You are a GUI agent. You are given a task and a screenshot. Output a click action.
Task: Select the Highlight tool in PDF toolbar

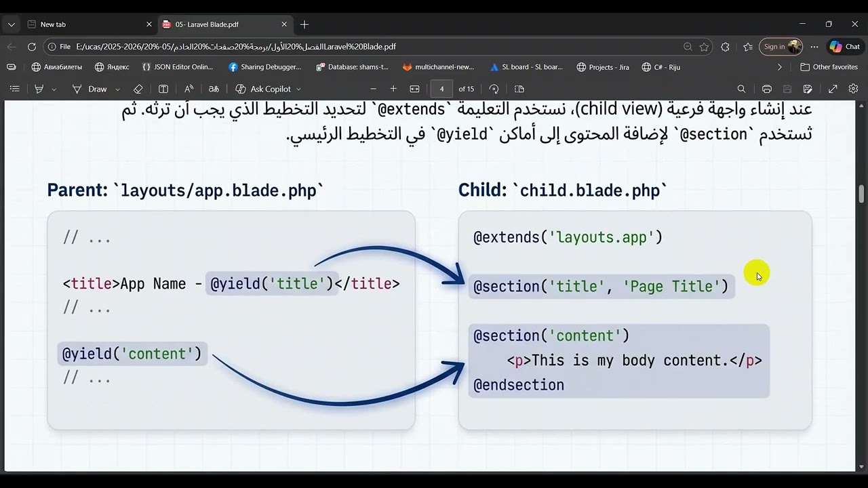(39, 89)
